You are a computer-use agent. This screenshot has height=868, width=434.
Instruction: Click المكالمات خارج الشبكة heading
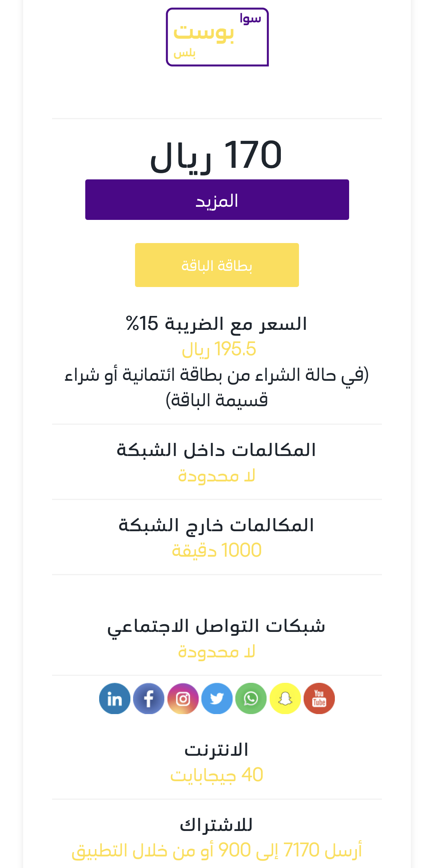click(x=216, y=525)
